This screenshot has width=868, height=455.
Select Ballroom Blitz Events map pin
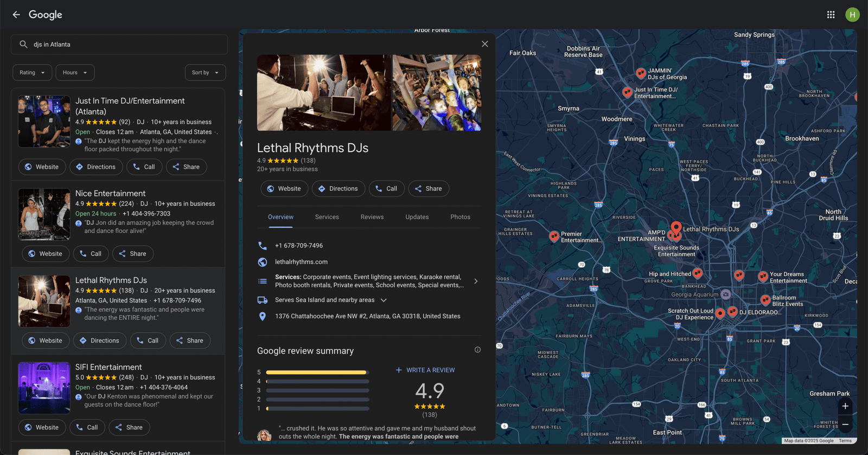point(765,300)
